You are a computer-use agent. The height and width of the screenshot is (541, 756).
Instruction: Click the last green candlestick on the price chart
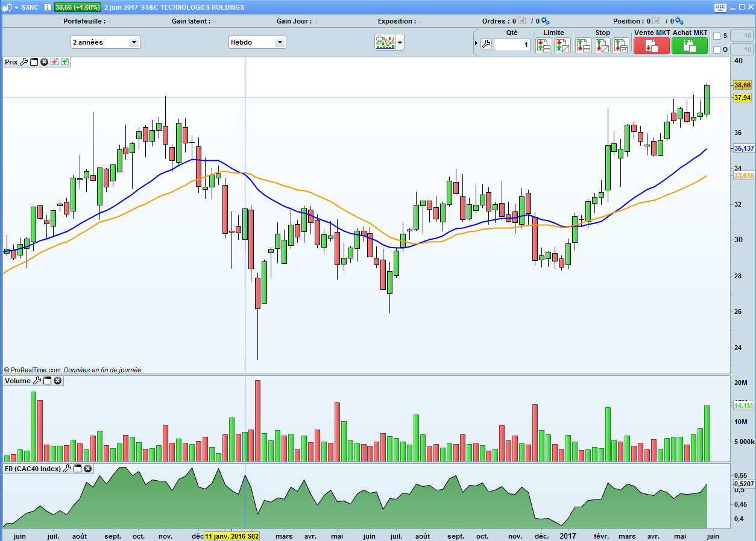pos(707,99)
